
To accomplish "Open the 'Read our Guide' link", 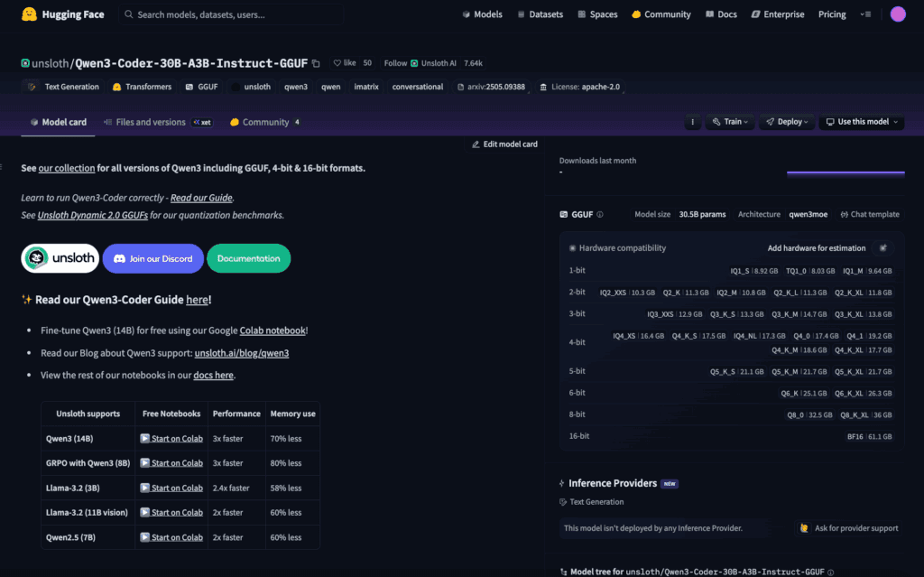I will coord(201,198).
